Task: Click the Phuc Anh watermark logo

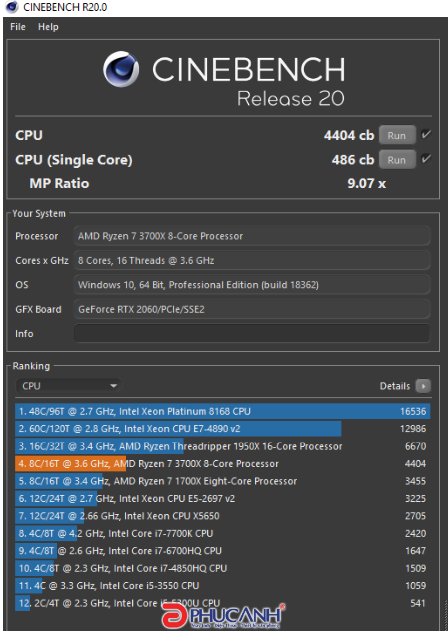Action: [x=223, y=616]
